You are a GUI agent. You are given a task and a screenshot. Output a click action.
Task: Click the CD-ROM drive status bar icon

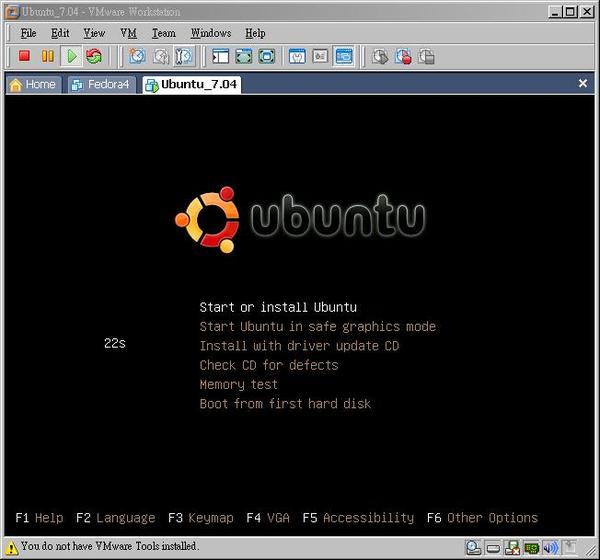coord(493,549)
